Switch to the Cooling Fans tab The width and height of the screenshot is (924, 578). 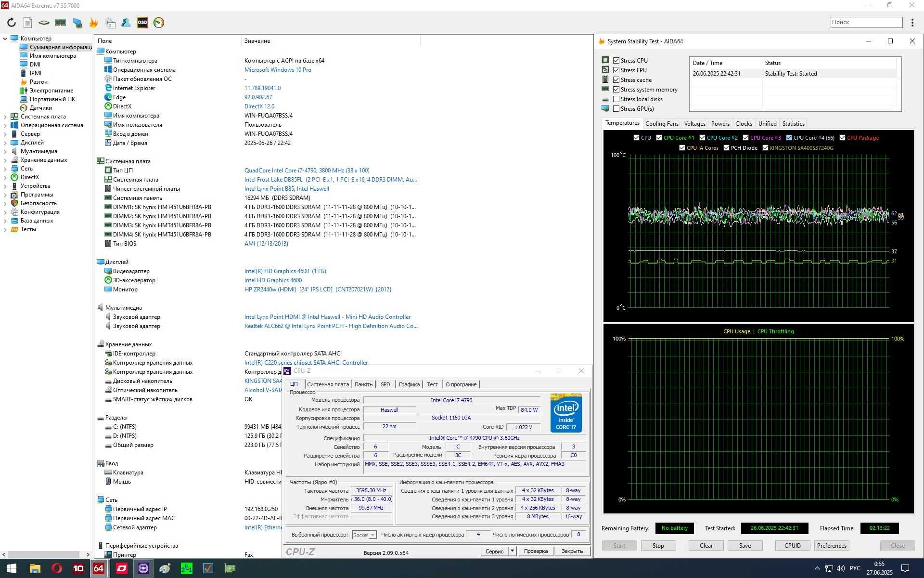[x=662, y=124]
